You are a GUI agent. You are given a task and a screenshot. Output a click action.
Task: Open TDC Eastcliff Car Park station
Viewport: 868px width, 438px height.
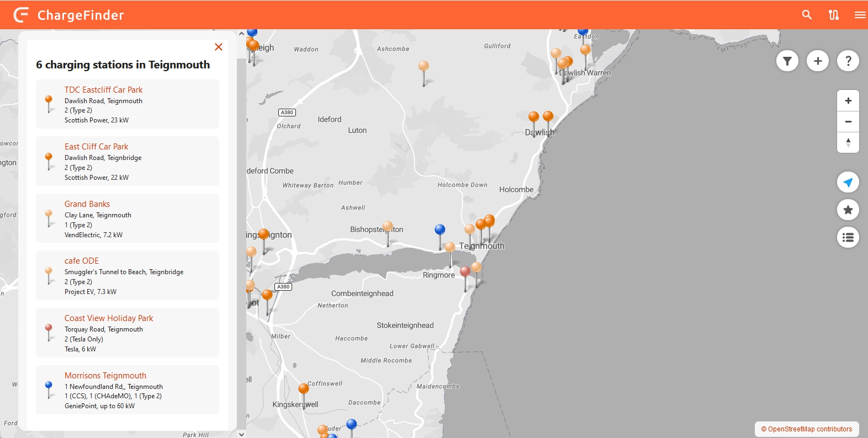(x=103, y=90)
